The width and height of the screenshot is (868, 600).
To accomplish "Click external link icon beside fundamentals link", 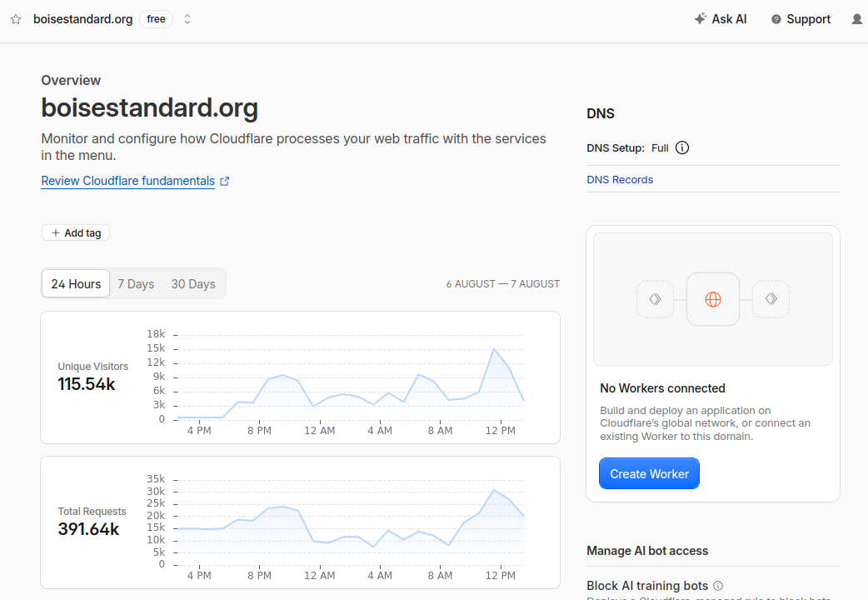I will 225,181.
